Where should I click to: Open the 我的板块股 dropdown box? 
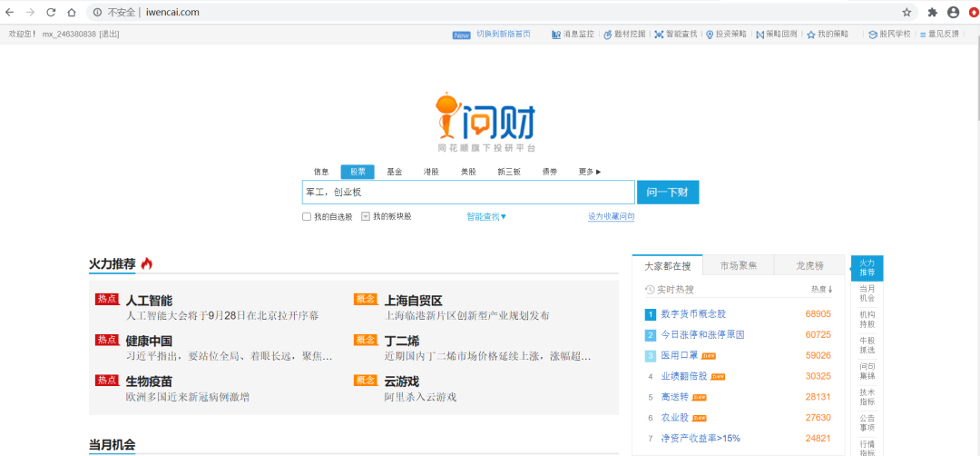tap(366, 216)
